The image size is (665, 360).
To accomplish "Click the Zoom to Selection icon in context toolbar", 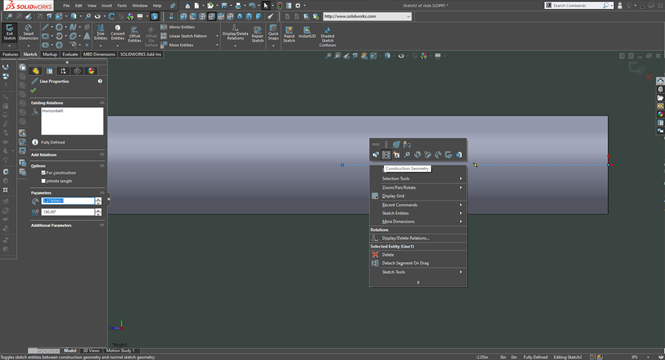I will (407, 155).
